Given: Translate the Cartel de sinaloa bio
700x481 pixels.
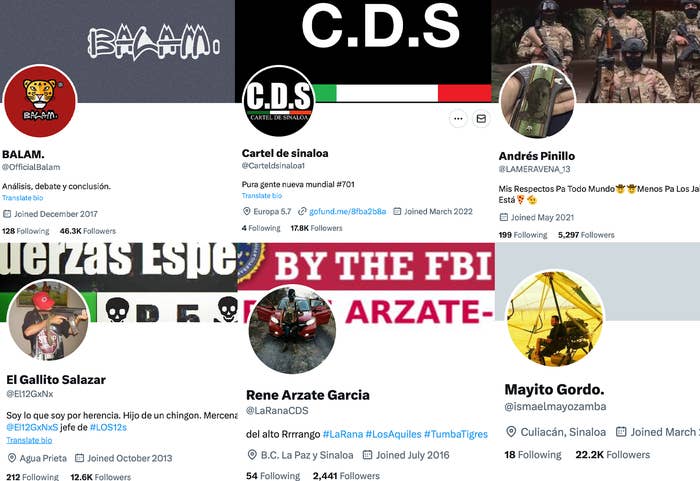Looking at the screenshot, I should click(x=262, y=196).
